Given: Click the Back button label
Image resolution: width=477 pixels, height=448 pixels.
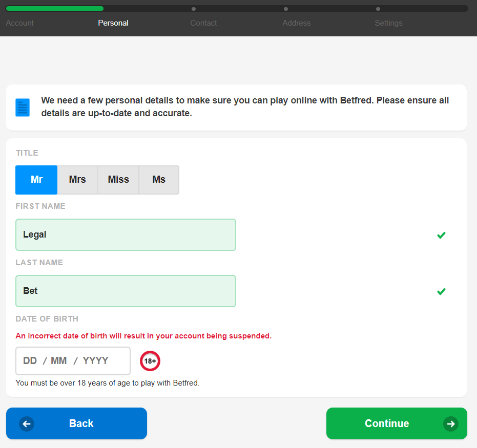Looking at the screenshot, I should pyautogui.click(x=81, y=423).
